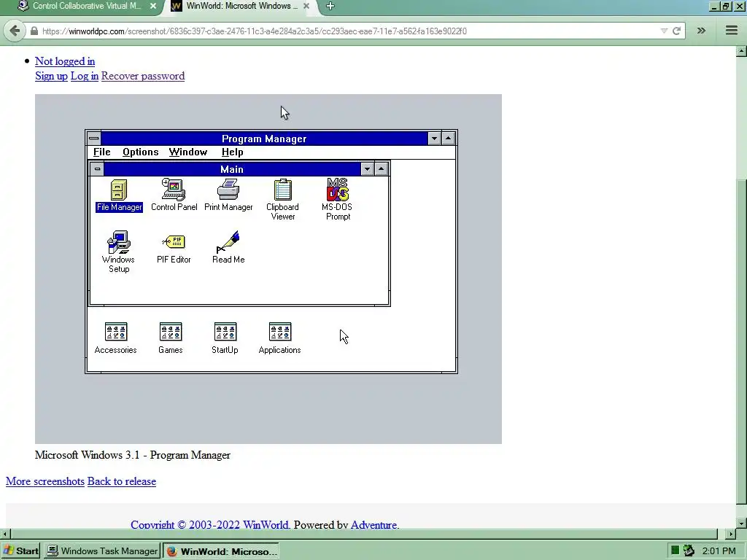The height and width of the screenshot is (560, 747).
Task: Open the More screenshots link
Action: click(45, 481)
